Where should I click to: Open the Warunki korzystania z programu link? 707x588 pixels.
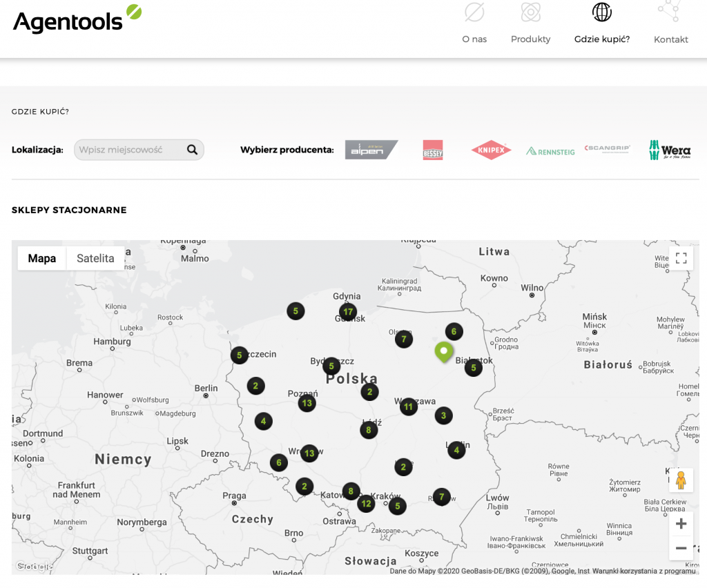tap(644, 571)
